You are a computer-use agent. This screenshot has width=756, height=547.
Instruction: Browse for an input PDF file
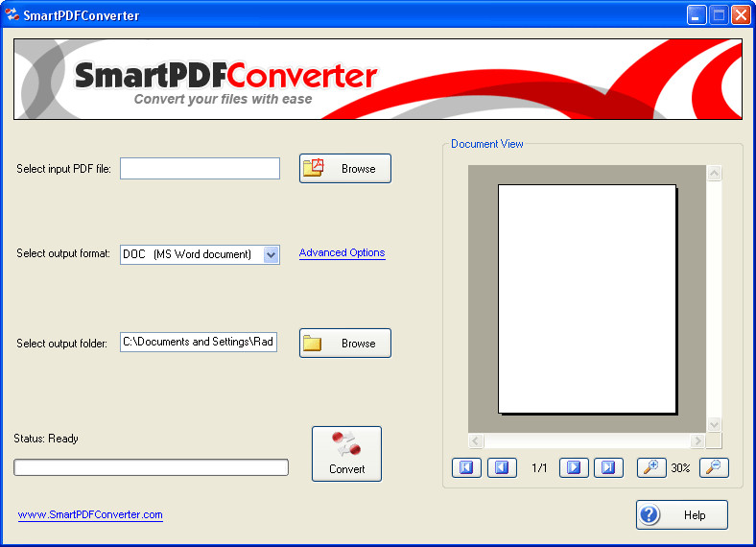[x=345, y=168]
